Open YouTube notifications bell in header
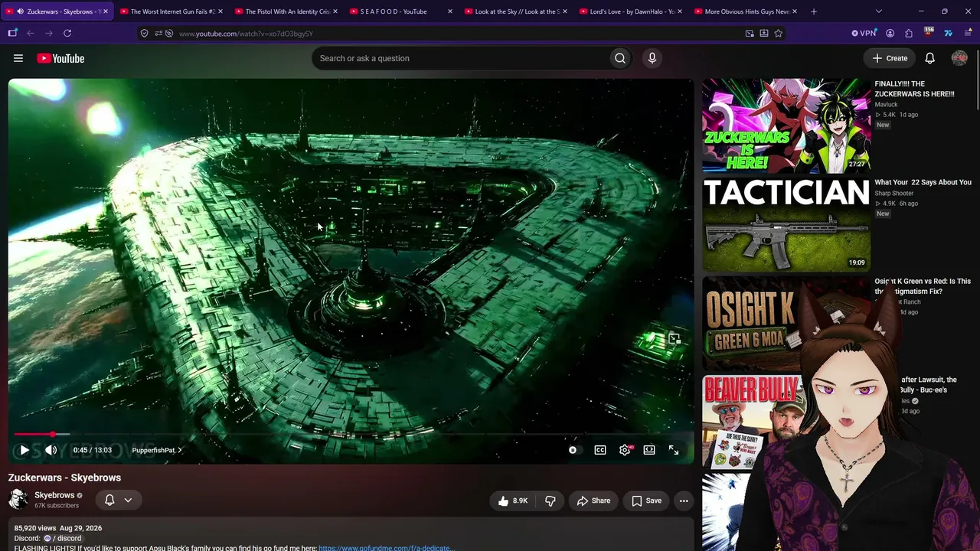980x551 pixels. coord(929,58)
